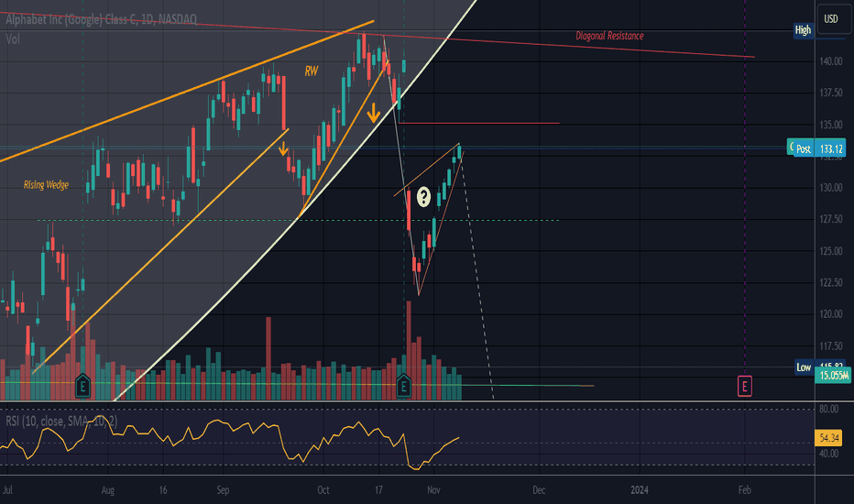The image size is (854, 504).
Task: Click the 137.50 price axis label
Action: click(831, 93)
